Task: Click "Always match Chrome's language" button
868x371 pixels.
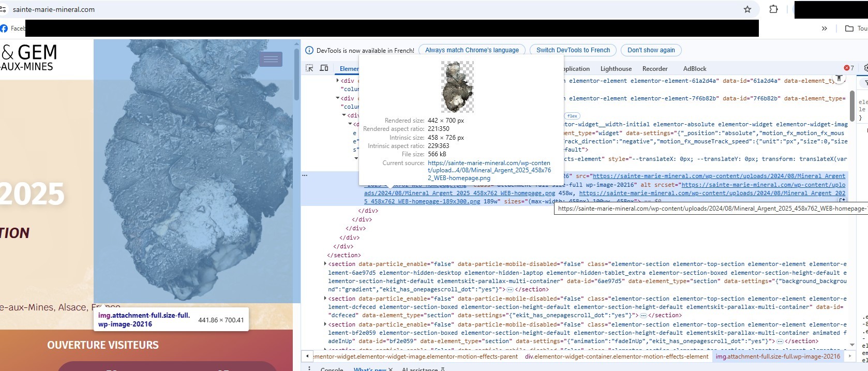Action: click(472, 50)
